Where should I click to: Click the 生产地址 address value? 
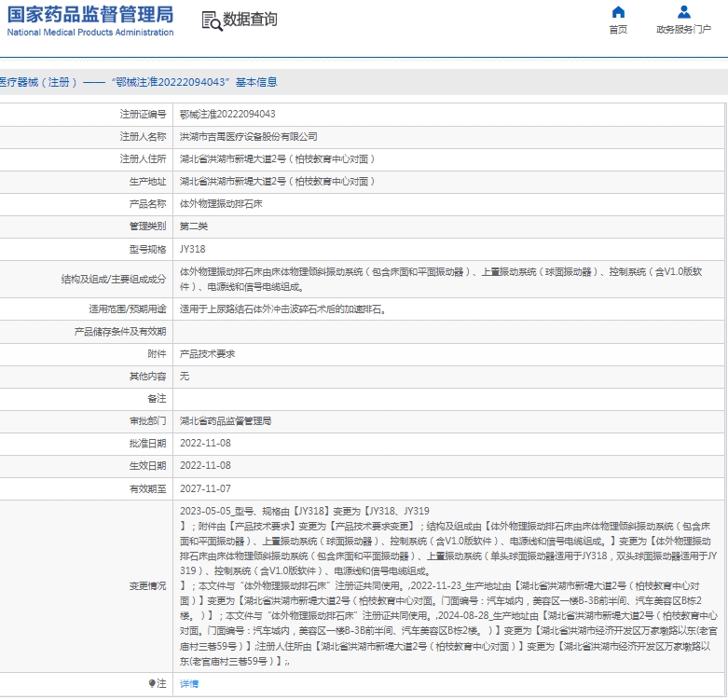coord(277,182)
